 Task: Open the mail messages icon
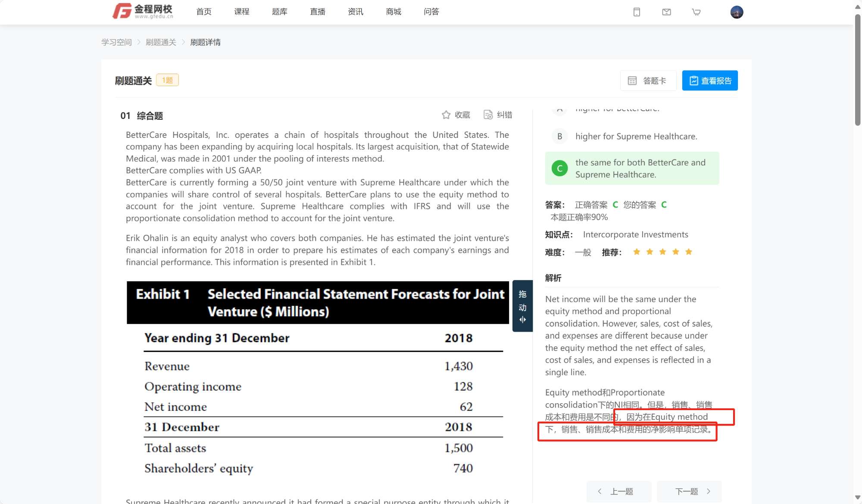[666, 12]
